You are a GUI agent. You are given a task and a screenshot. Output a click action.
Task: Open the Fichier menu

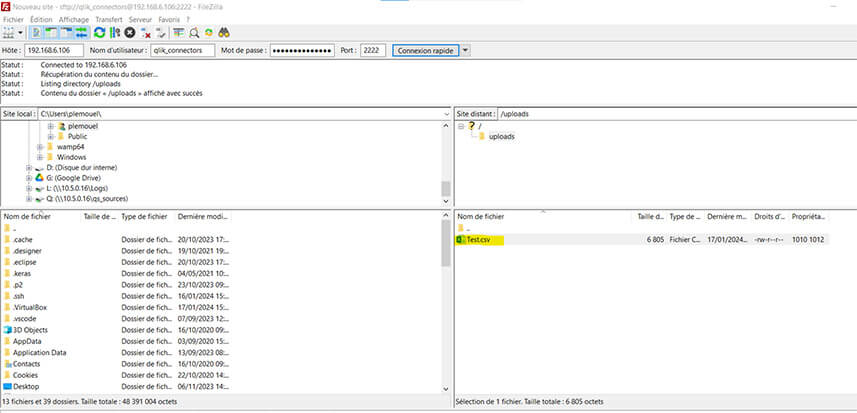(x=13, y=19)
